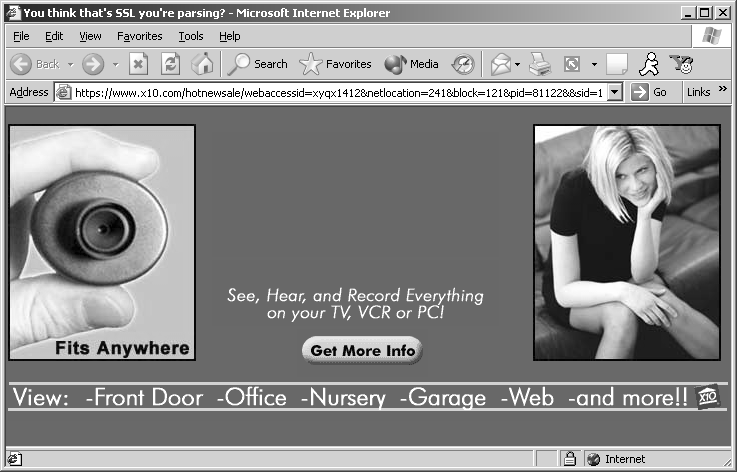Open the Edit menu
737x472 pixels.
[54, 36]
